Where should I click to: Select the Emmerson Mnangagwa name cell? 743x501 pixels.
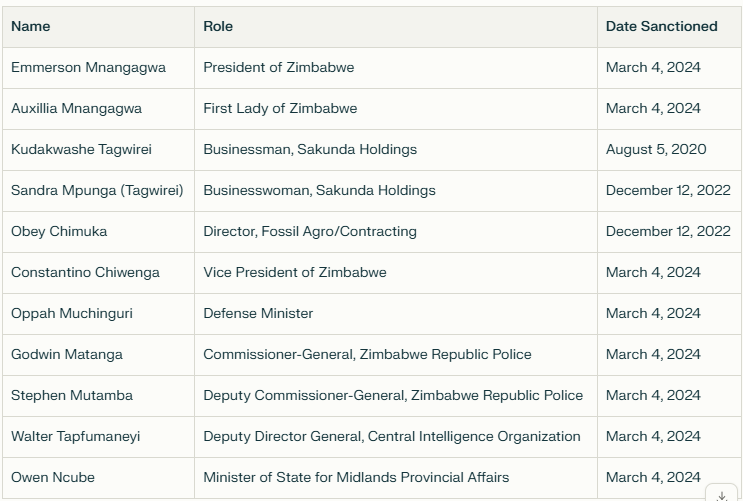[x=88, y=67]
